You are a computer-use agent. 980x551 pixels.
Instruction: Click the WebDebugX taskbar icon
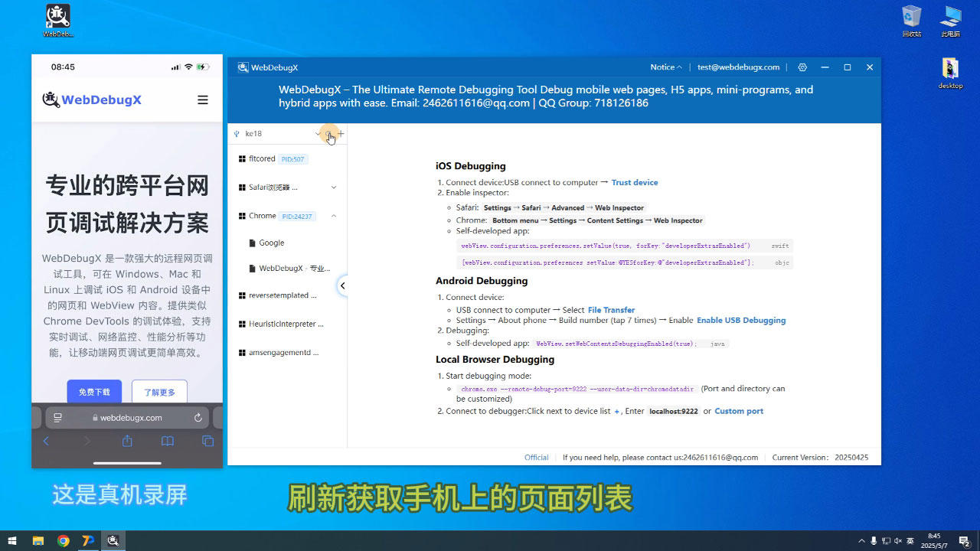click(x=113, y=540)
